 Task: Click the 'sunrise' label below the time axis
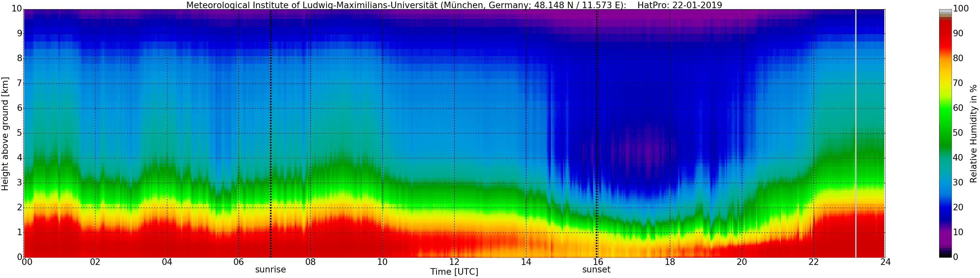tap(271, 269)
